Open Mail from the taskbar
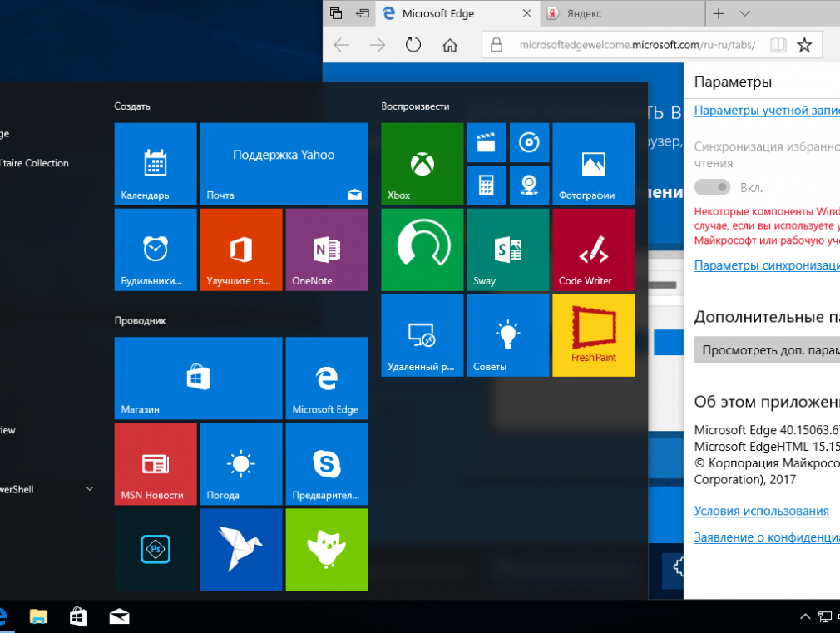840x633 pixels. (x=119, y=617)
